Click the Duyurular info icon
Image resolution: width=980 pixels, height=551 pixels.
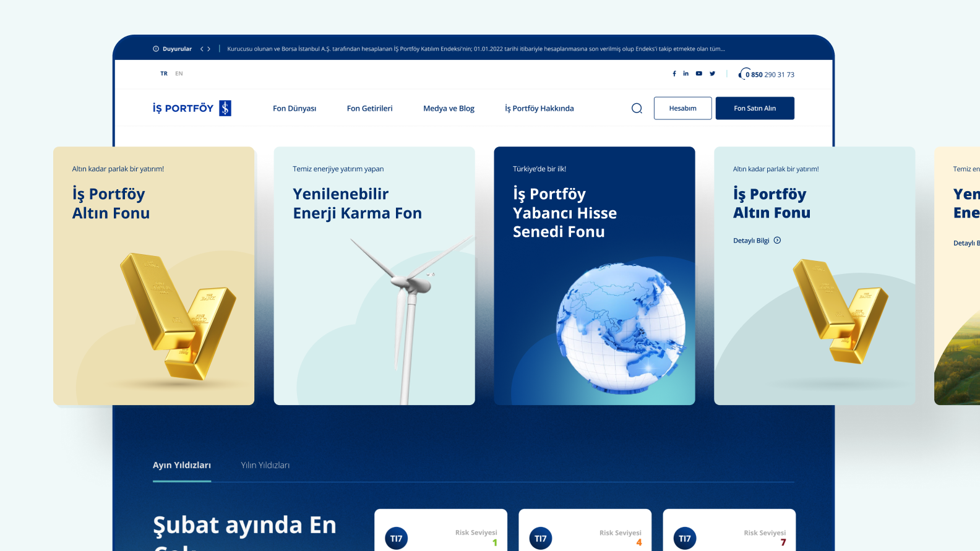pos(156,49)
